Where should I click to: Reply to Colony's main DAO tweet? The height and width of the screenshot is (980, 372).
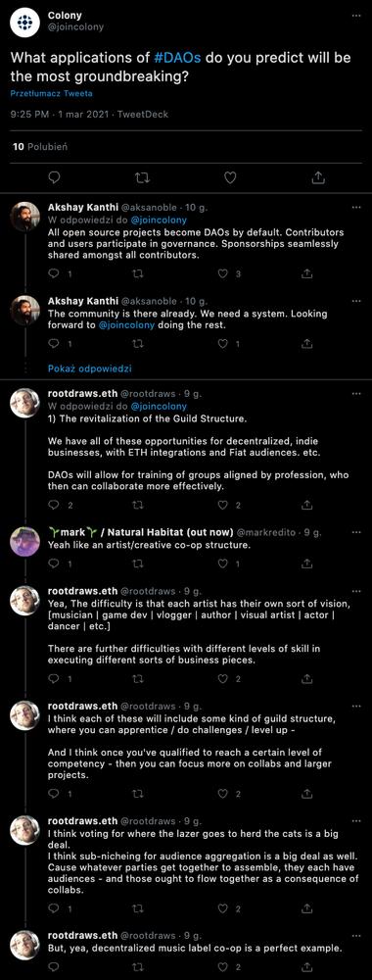[x=55, y=178]
